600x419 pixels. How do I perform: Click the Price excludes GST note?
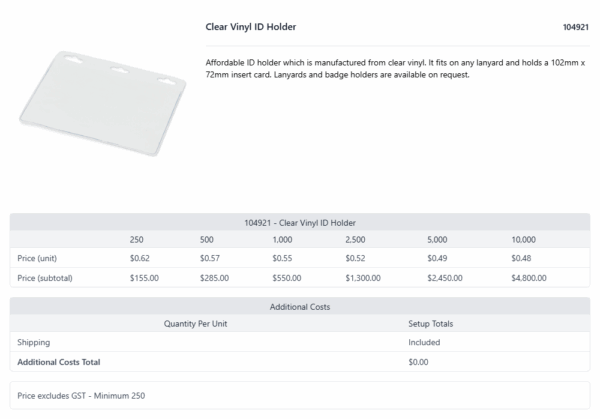point(81,396)
